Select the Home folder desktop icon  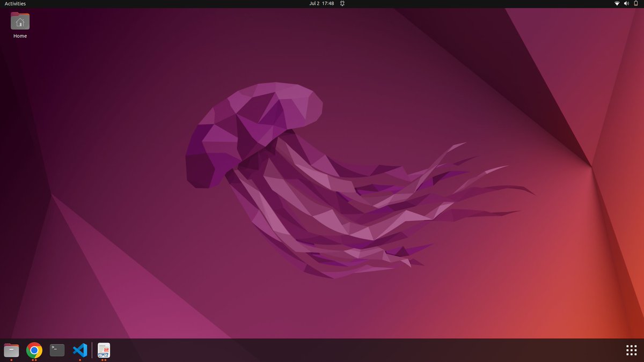20,21
